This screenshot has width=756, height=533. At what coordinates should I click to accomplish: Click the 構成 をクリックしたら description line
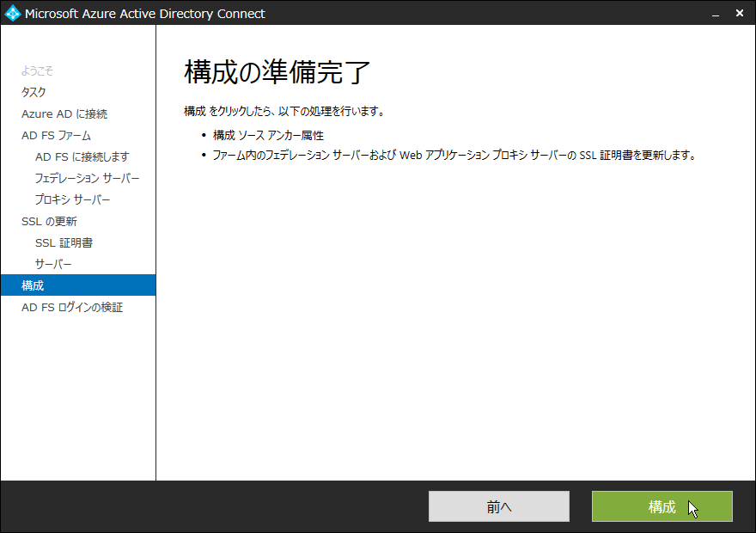(284, 112)
